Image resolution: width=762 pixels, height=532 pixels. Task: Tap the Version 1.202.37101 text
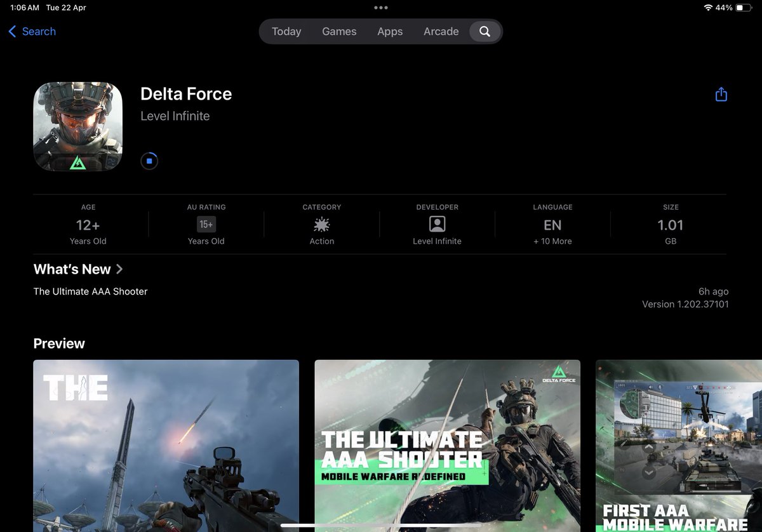[x=685, y=304]
